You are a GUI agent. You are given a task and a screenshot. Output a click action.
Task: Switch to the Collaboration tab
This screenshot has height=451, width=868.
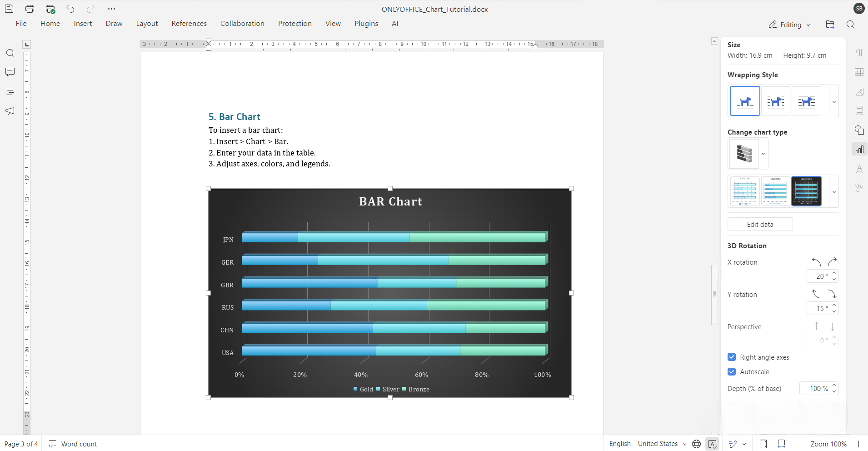tap(242, 24)
